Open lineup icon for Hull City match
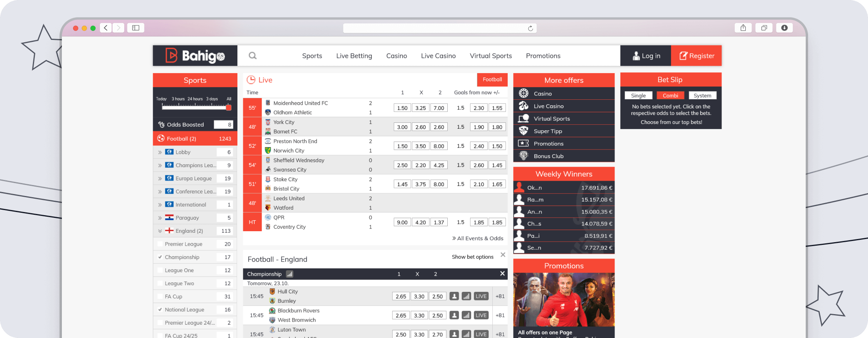The height and width of the screenshot is (338, 868). pyautogui.click(x=454, y=296)
